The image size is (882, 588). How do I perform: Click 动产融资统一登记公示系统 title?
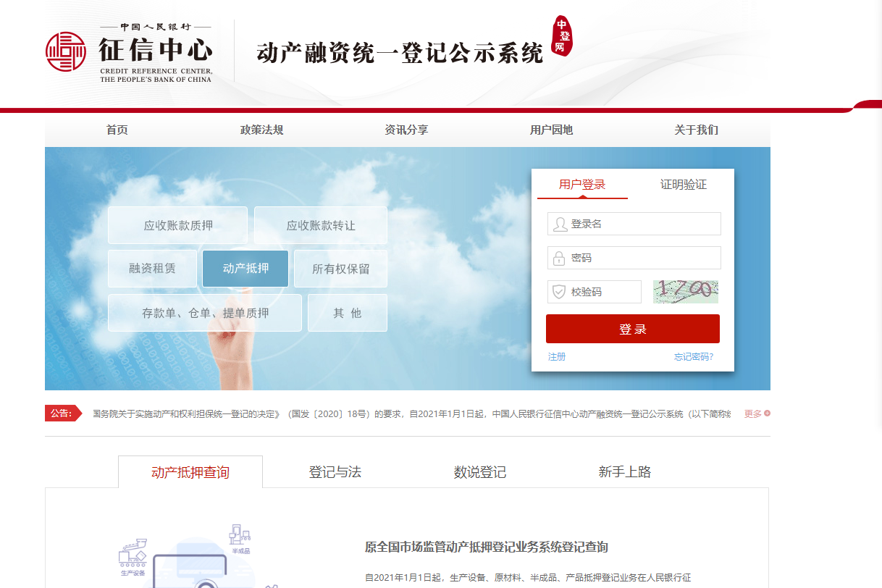400,54
